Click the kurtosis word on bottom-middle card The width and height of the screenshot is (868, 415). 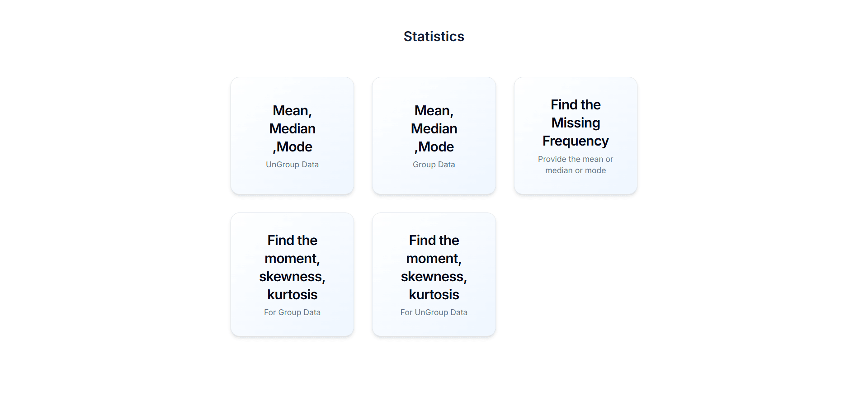click(434, 294)
